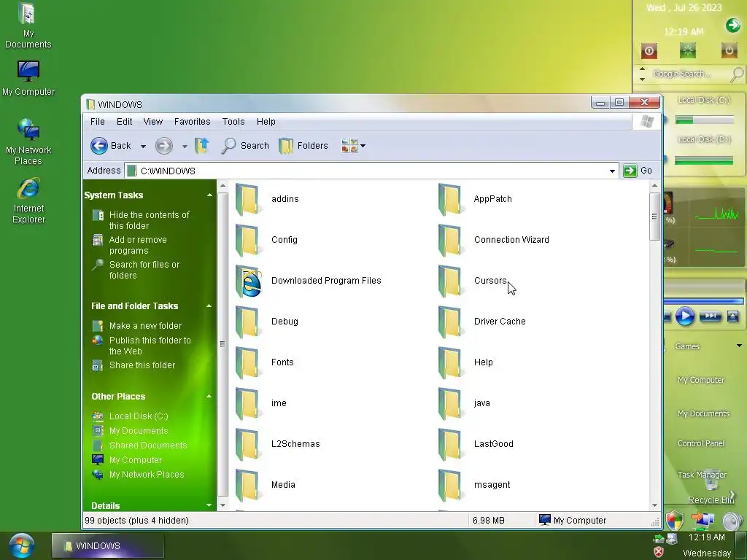This screenshot has height=560, width=747.
Task: Select the L2Schemas folder icon
Action: pyautogui.click(x=247, y=445)
